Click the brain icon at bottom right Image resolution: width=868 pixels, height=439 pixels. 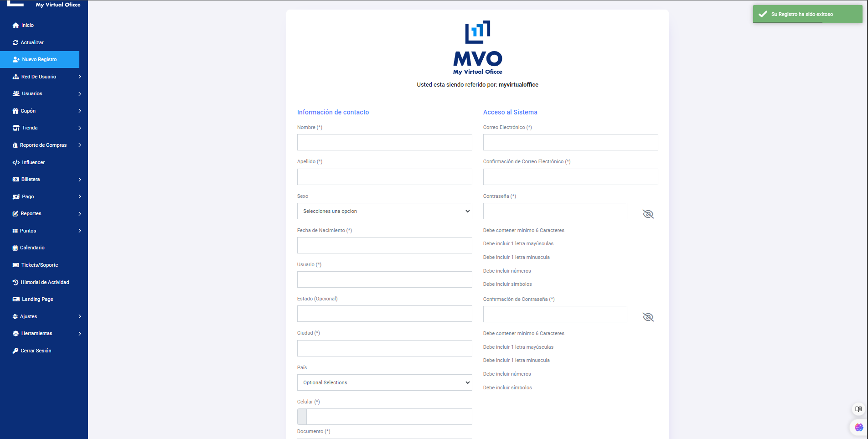click(x=858, y=427)
